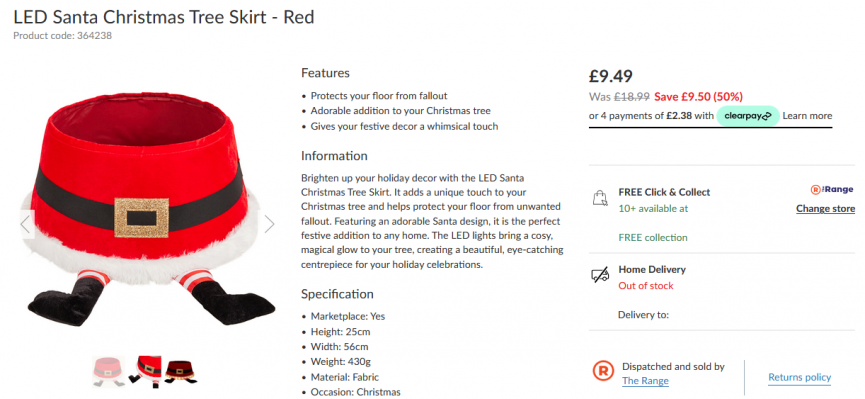Select the second thumbnail showing Santa boots

click(145, 371)
